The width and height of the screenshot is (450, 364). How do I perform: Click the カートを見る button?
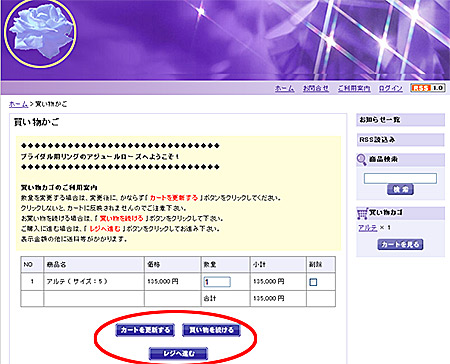click(x=400, y=244)
